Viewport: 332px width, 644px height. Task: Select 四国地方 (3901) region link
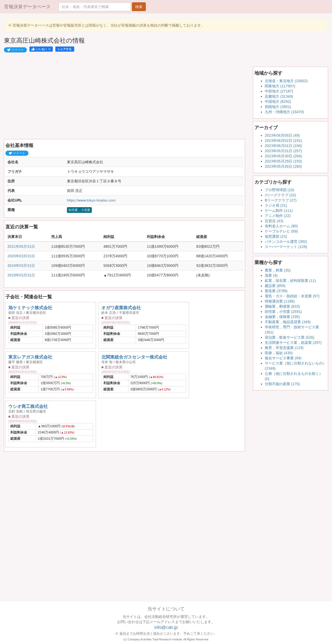click(278, 107)
